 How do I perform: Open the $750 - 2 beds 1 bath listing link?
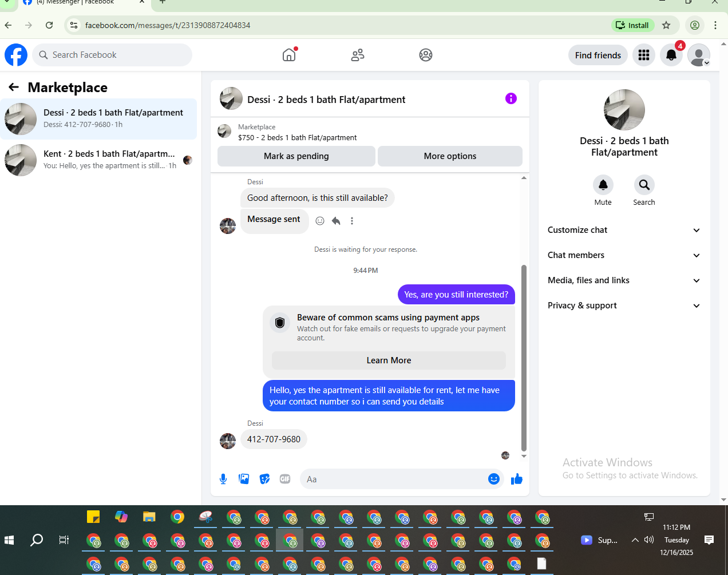click(297, 138)
